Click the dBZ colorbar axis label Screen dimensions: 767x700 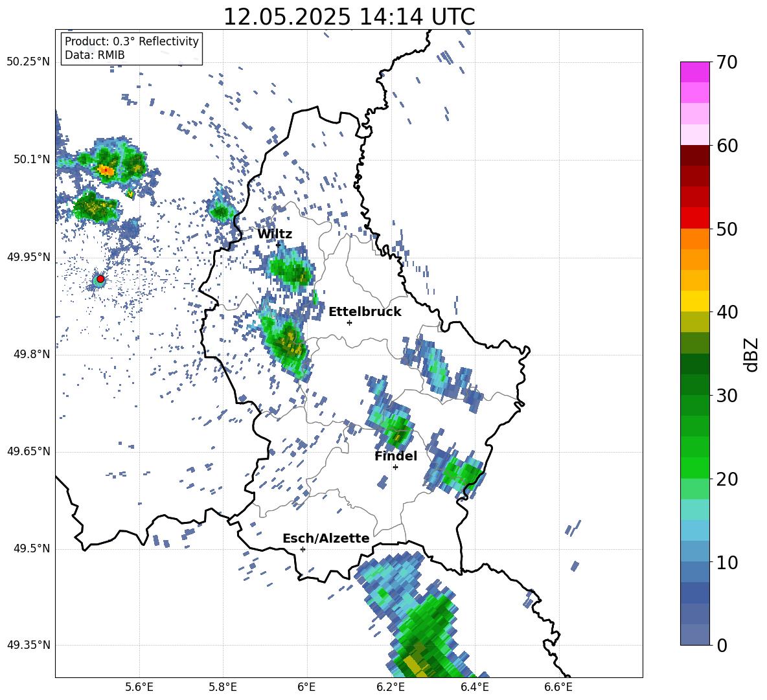click(x=751, y=354)
